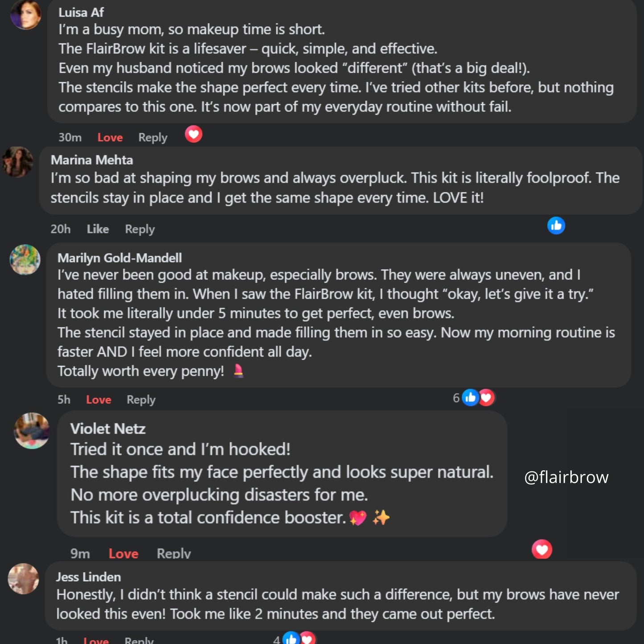This screenshot has height=644, width=644.
Task: Open Violet Netz's profile name link
Action: pyautogui.click(x=108, y=429)
